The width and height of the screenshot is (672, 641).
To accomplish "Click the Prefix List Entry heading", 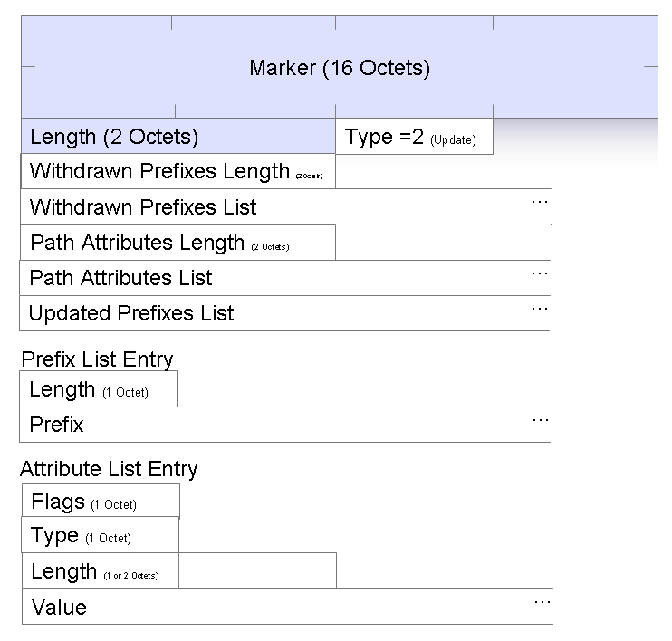I will tap(96, 359).
